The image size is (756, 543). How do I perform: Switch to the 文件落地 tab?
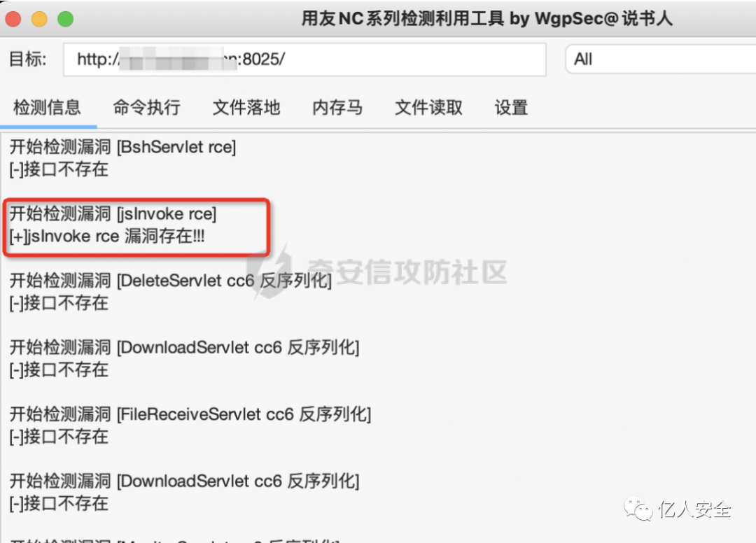coord(246,108)
